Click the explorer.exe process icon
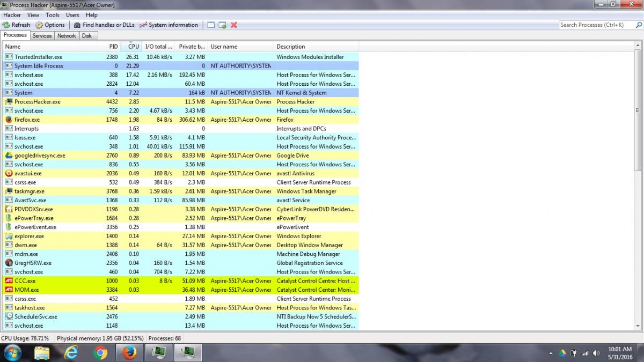This screenshot has width=644, height=362. [x=9, y=236]
